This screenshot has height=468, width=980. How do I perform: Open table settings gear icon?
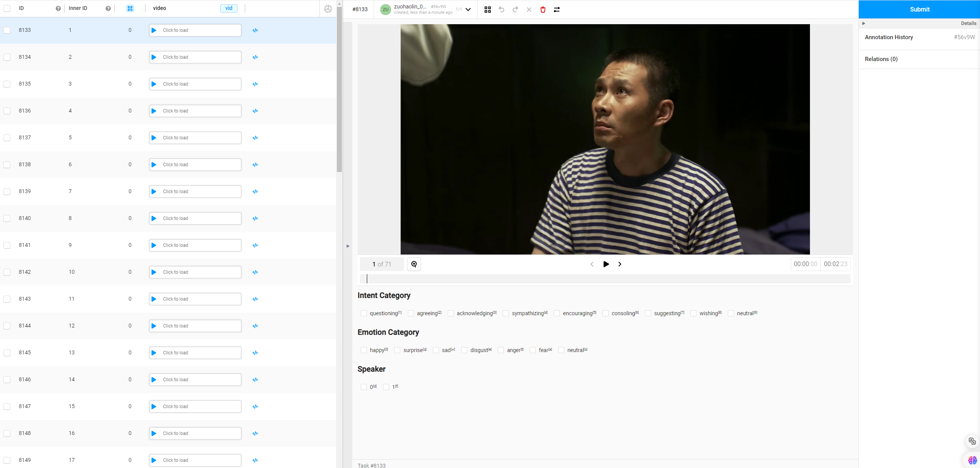point(328,8)
